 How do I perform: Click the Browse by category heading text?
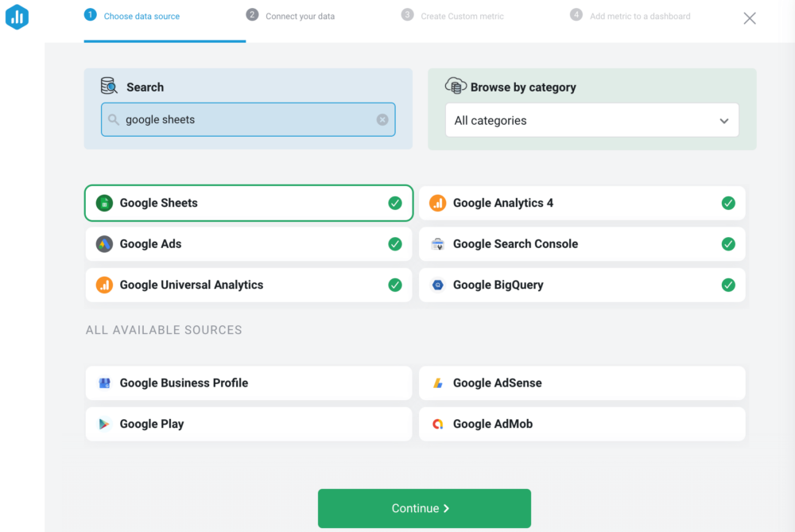tap(523, 87)
